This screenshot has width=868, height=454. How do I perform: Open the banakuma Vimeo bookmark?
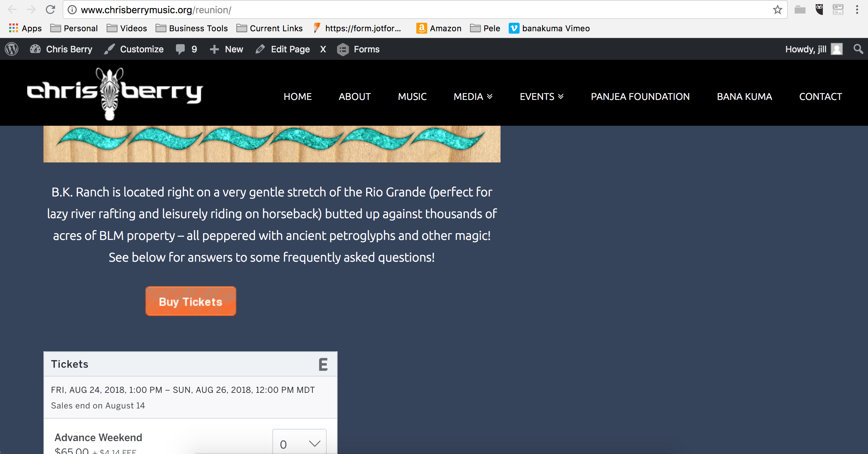click(549, 28)
